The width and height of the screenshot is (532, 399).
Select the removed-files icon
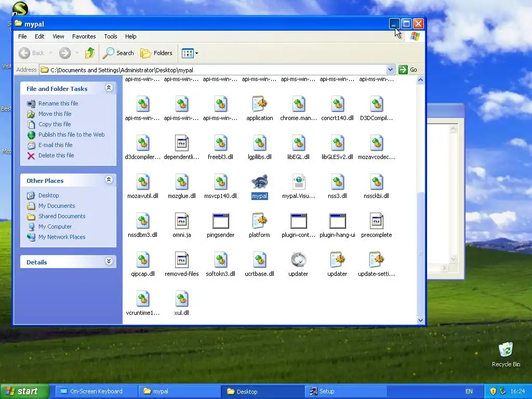(x=181, y=260)
